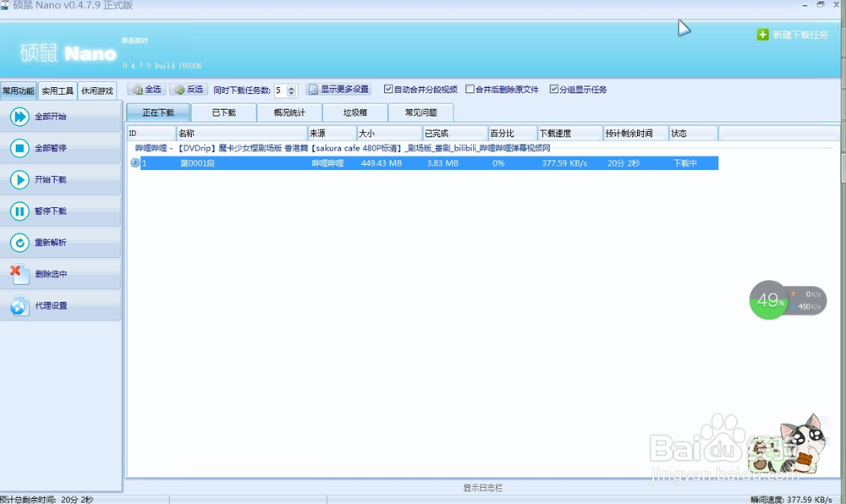Toggle 分组显示任务 checkbox
This screenshot has width=846, height=504.
coord(553,89)
